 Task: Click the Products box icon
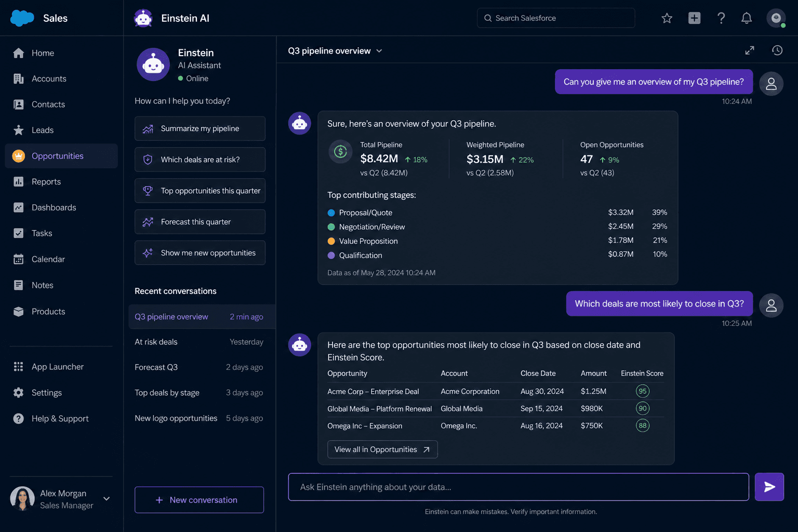pos(19,311)
